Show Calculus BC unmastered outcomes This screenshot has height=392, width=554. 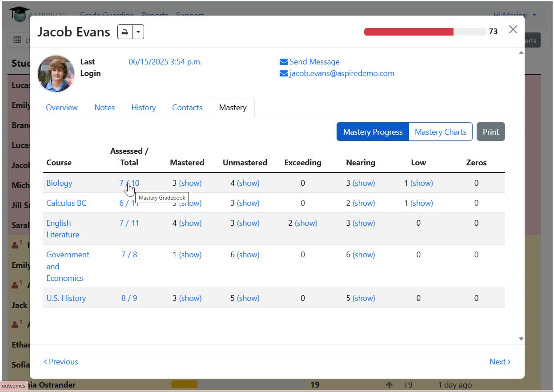pos(248,203)
